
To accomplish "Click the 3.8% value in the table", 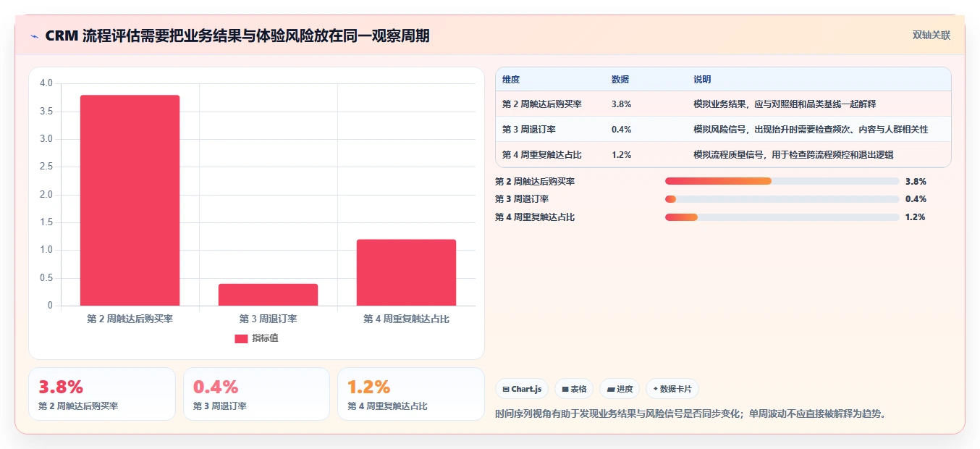I will [x=622, y=104].
